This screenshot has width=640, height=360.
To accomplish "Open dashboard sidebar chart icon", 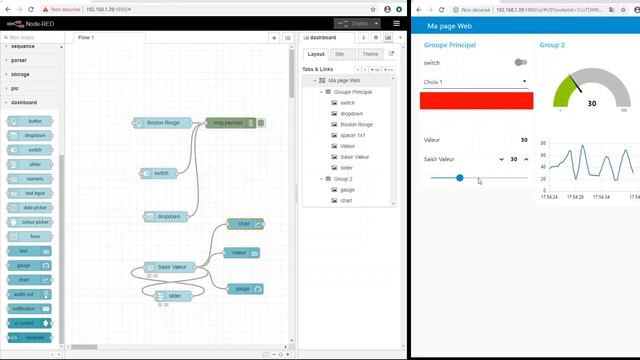I will pyautogui.click(x=388, y=38).
